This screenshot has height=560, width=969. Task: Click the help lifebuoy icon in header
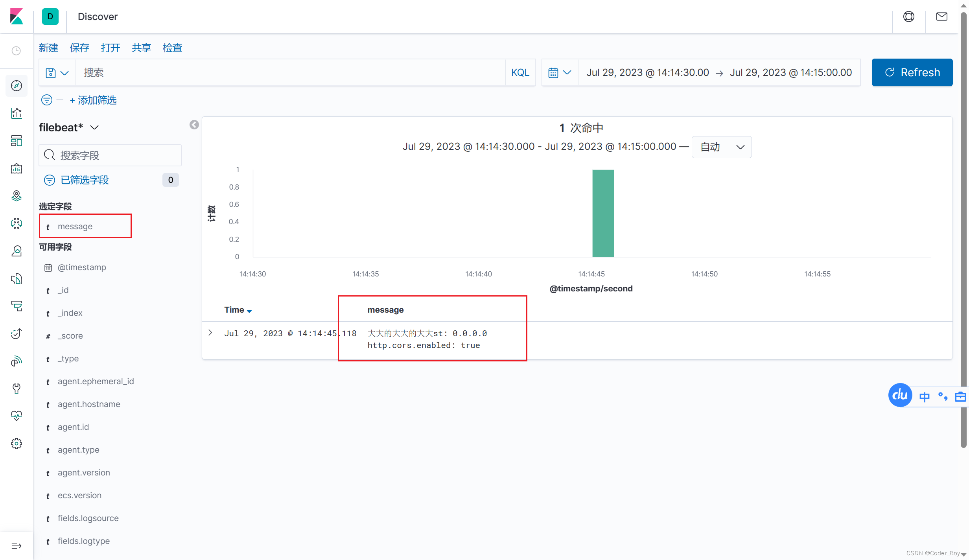click(x=908, y=17)
